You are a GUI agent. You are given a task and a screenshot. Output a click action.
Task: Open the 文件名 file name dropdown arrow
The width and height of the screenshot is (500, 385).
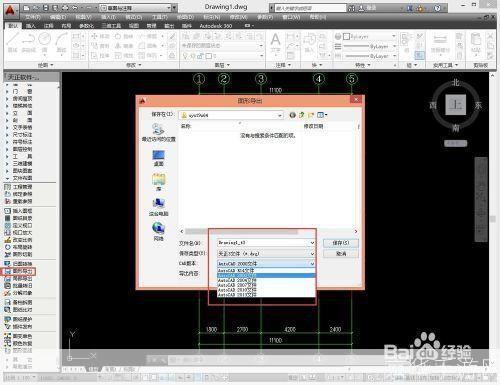tap(312, 243)
